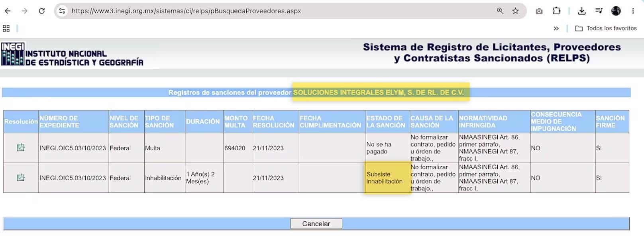
Task: Click the NÚMERO DE EXPEDIENTE column header
Action: 74,122
